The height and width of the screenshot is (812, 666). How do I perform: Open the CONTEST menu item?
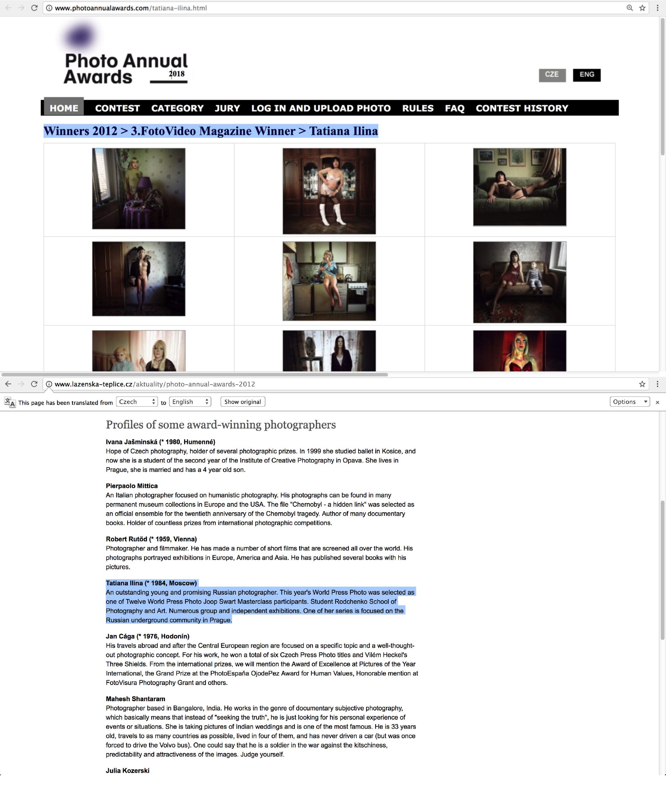(117, 108)
